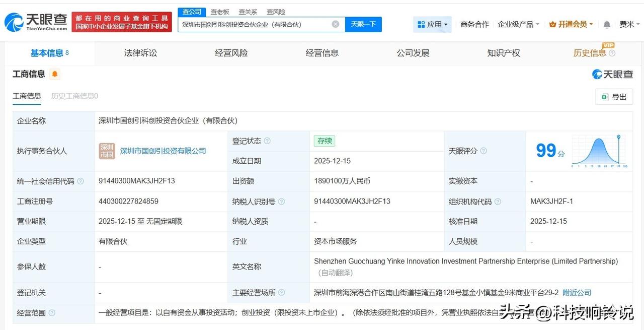Click help icon next to 组织机构代码
644x330 pixels.
498,202
